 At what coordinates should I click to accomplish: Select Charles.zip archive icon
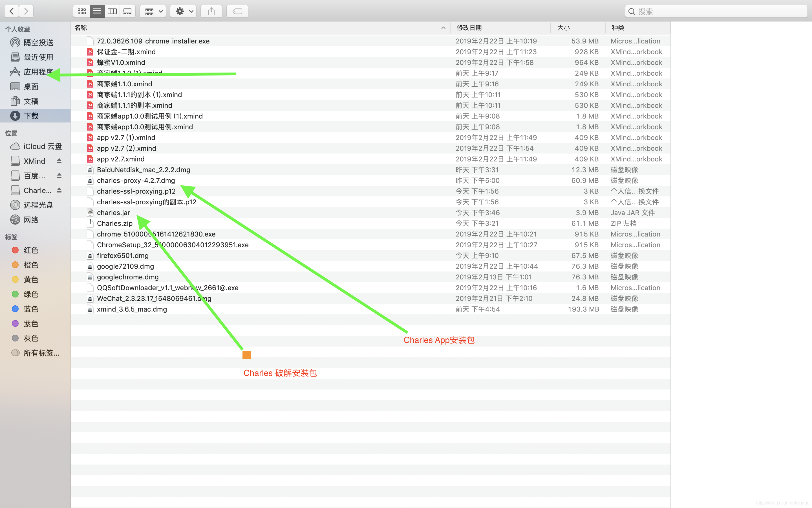point(90,224)
